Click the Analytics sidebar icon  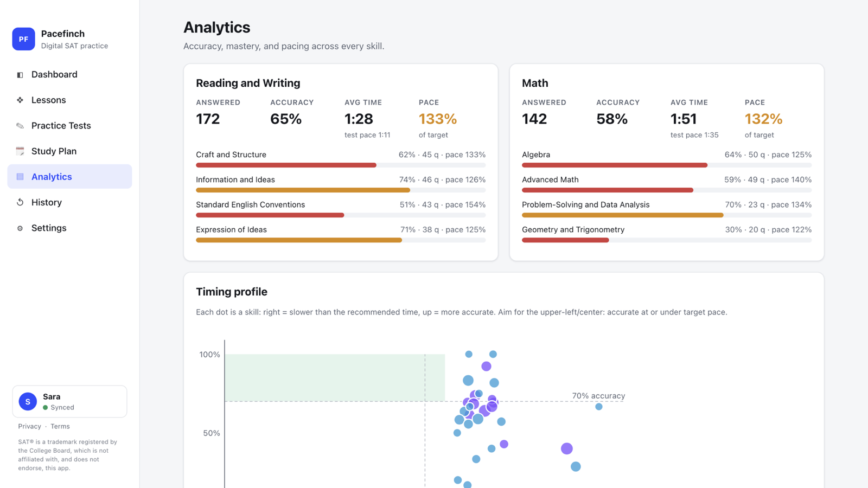(x=20, y=177)
